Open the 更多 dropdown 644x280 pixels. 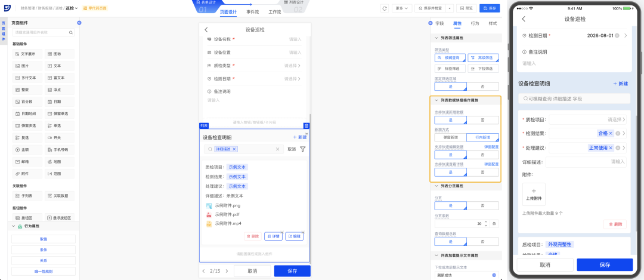(402, 8)
